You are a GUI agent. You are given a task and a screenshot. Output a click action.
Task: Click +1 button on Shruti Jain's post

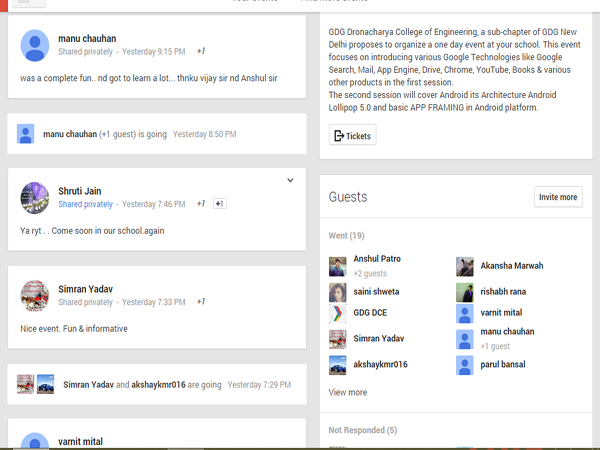220,204
